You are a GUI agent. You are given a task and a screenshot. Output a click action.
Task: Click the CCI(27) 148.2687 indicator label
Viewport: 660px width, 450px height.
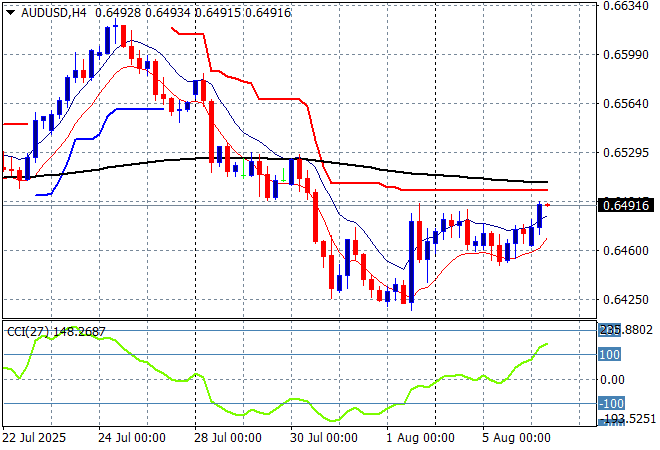56,332
